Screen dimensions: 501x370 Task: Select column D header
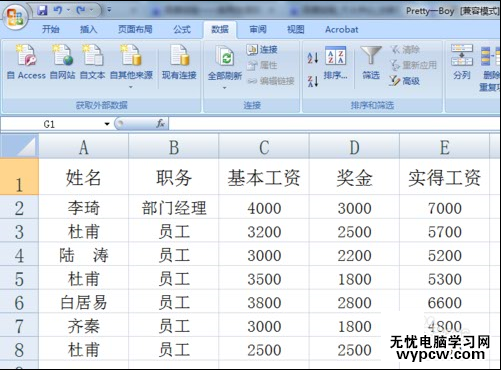(354, 147)
